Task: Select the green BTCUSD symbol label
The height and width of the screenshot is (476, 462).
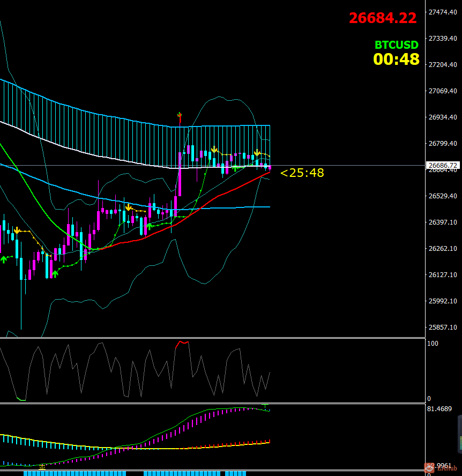Action: 397,45
